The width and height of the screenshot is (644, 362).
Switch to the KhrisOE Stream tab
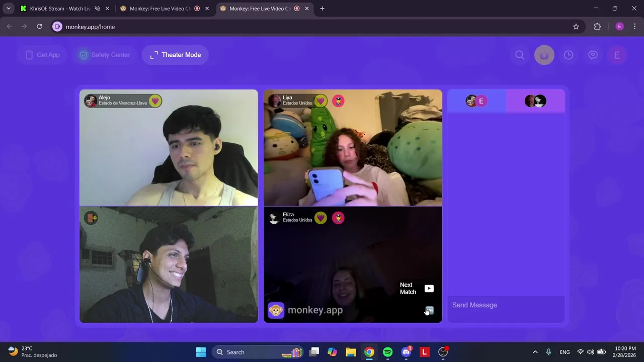pos(59,9)
